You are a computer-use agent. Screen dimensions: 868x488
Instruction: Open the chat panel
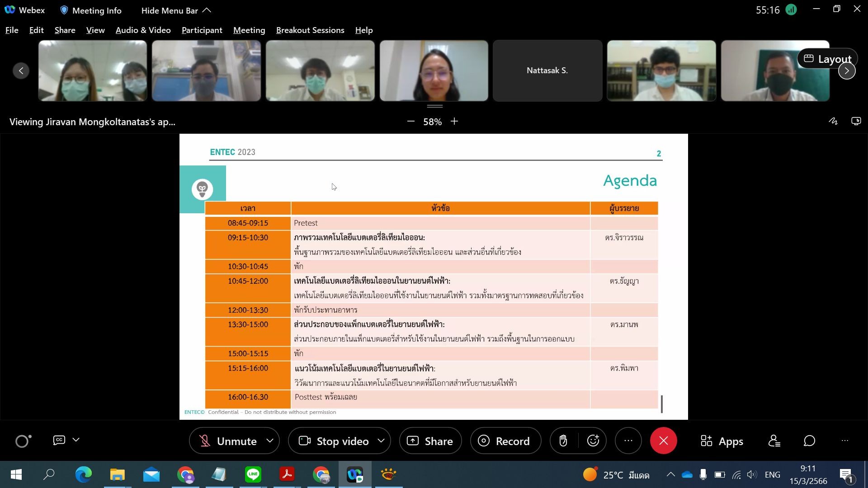[x=810, y=441]
